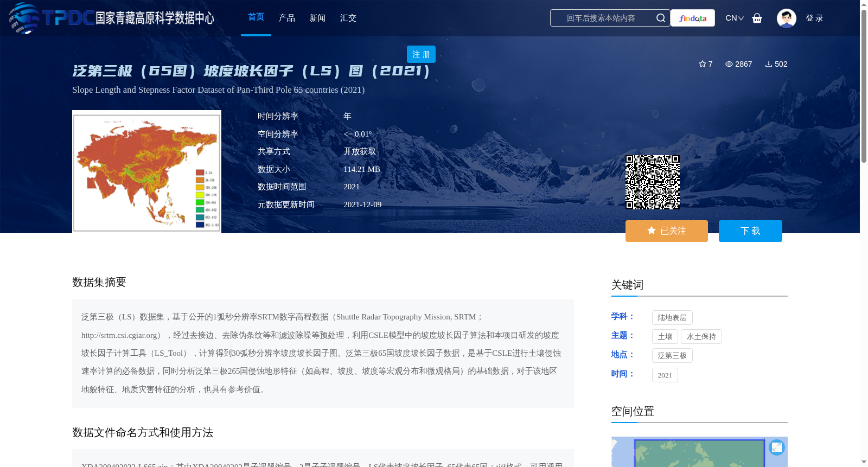The image size is (868, 467).
Task: Click the 水土保持 keyword tag
Action: 701,336
